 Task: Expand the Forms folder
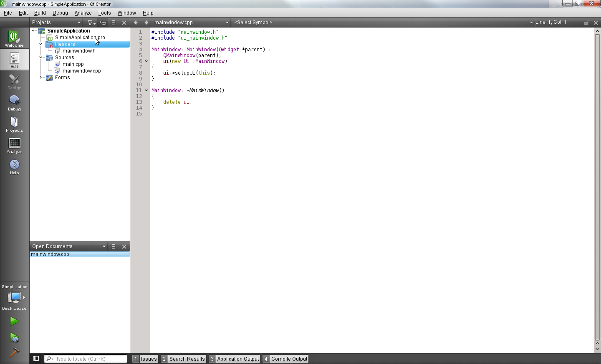click(41, 78)
